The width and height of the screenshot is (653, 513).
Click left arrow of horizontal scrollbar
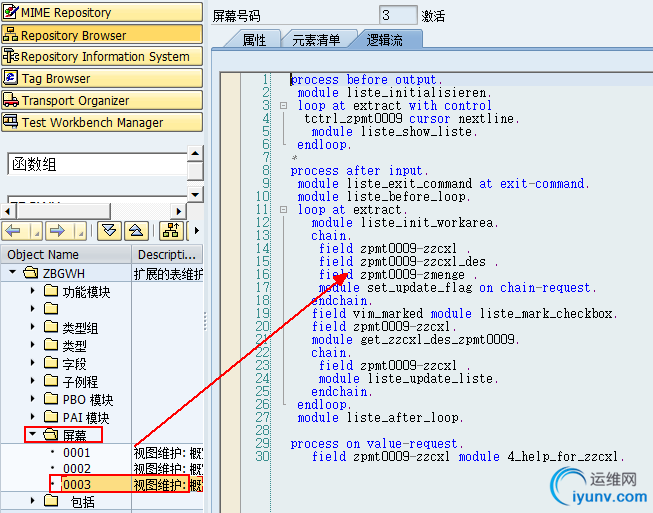pyautogui.click(x=7, y=211)
